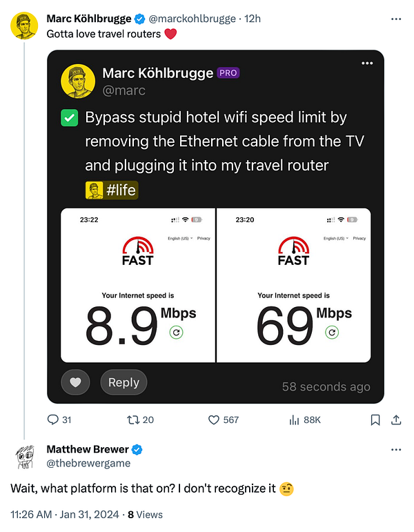Click the reply comment icon showing 31

[53, 419]
